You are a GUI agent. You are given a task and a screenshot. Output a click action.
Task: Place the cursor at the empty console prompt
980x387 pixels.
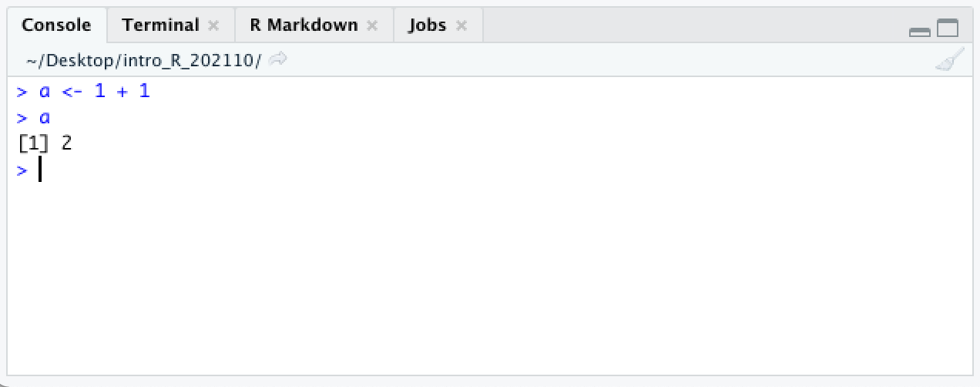coord(39,170)
